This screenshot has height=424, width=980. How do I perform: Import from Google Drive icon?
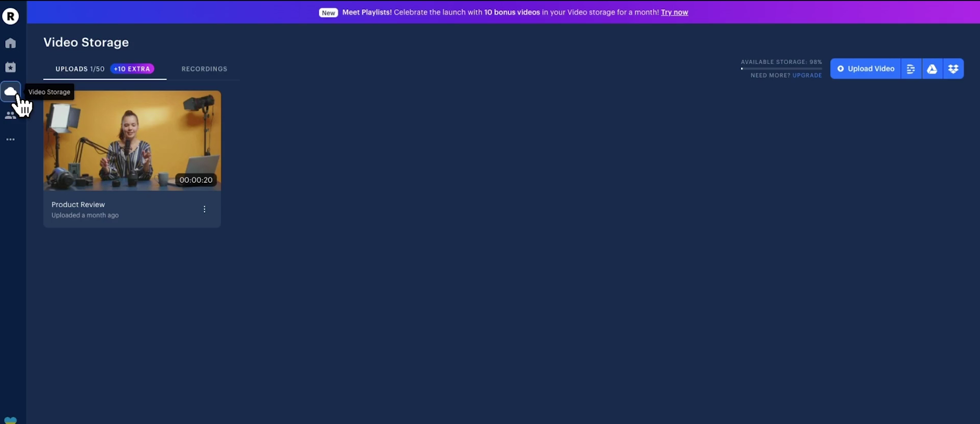(x=932, y=69)
